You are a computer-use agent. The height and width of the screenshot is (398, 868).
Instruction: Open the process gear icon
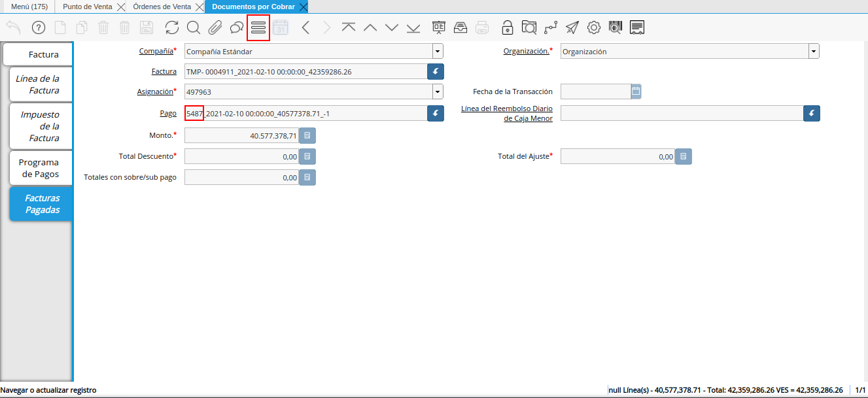pyautogui.click(x=594, y=27)
